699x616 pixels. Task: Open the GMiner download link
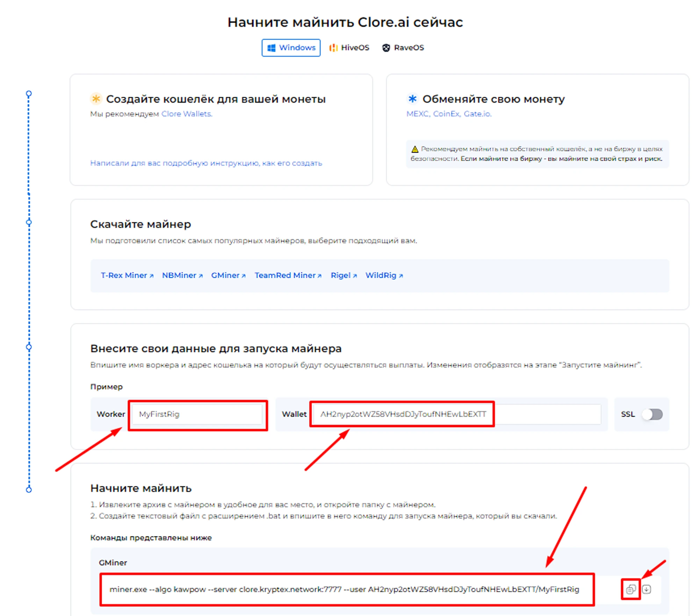[228, 275]
